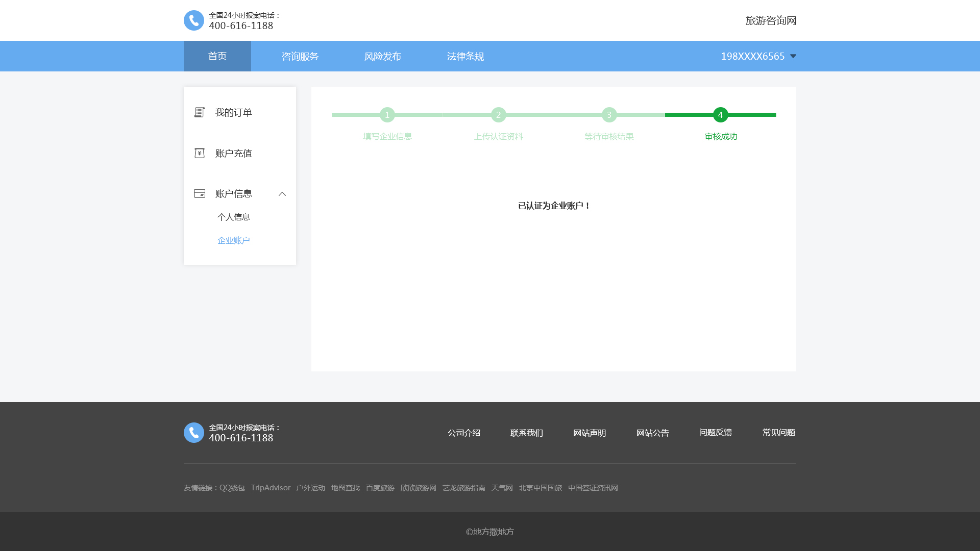Click the phone icon in header
Image resolution: width=980 pixels, height=551 pixels.
point(194,20)
